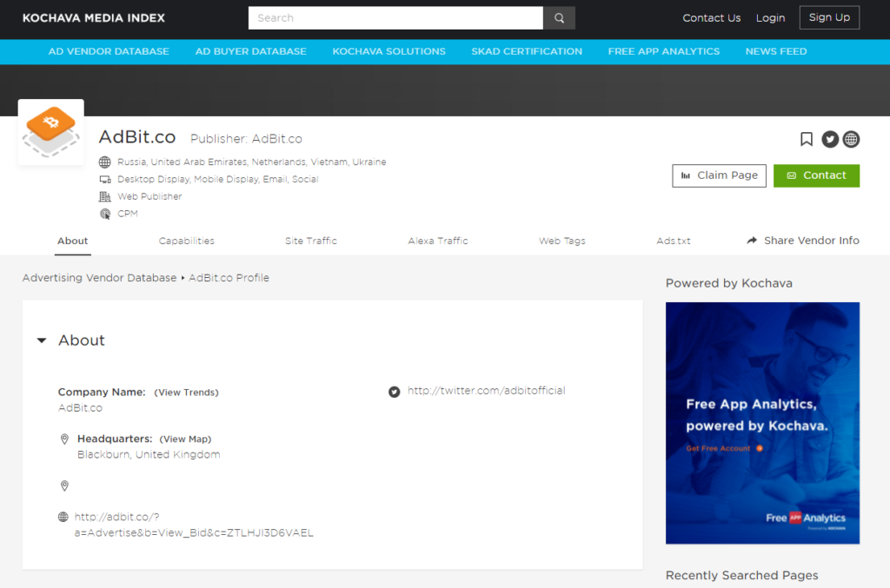
Task: Open Ad Vendor Database menu
Action: 109,51
